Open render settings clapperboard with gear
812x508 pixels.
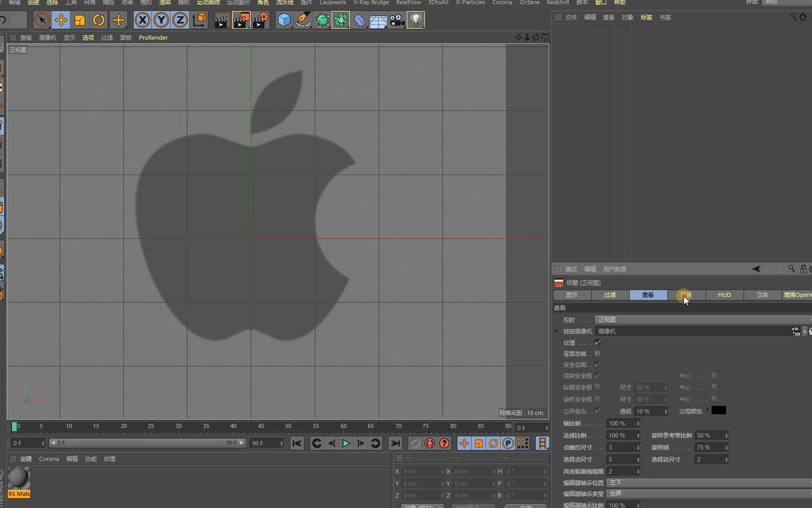coord(260,20)
